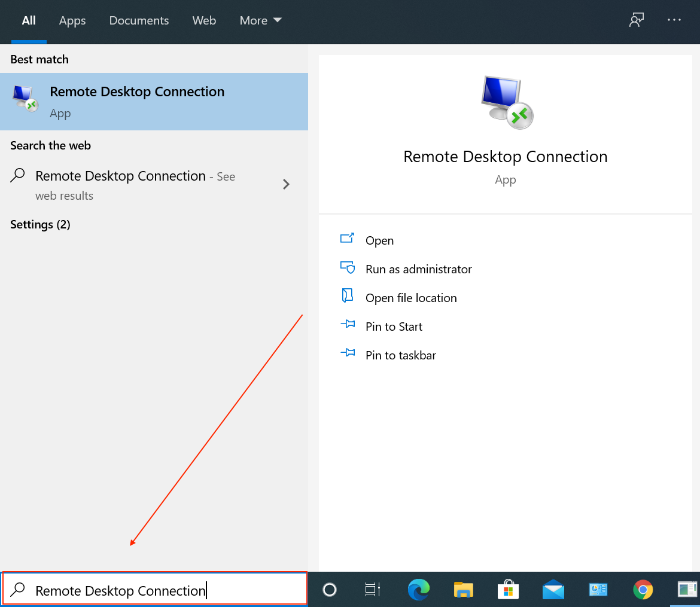The image size is (700, 607).
Task: Click the rightmost running app taskbar icon
Action: [x=687, y=590]
